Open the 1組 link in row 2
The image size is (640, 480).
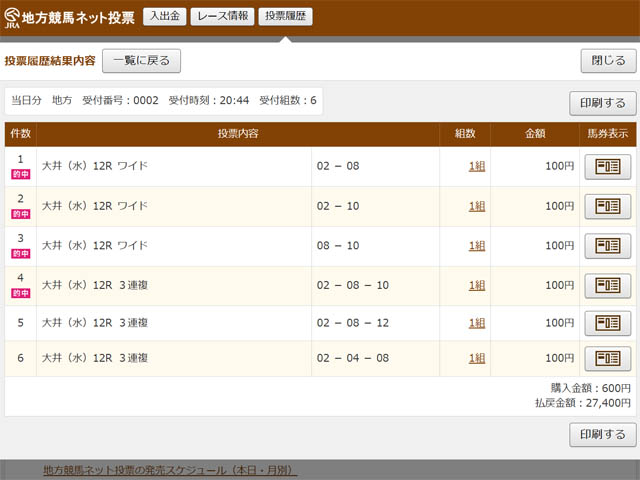pos(477,206)
